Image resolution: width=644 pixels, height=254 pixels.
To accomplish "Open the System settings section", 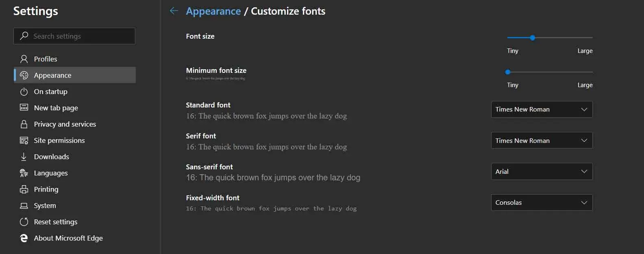I will pyautogui.click(x=45, y=206).
